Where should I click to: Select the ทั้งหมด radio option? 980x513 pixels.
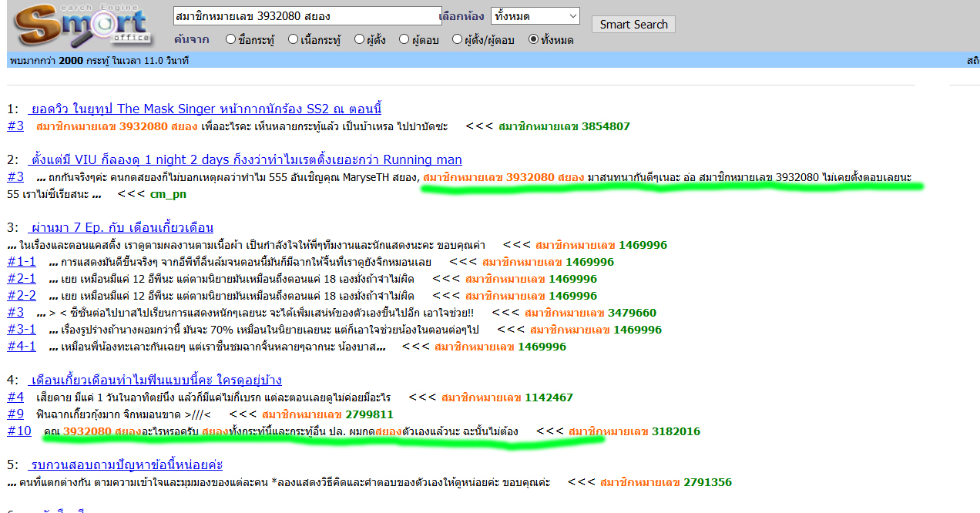point(533,39)
